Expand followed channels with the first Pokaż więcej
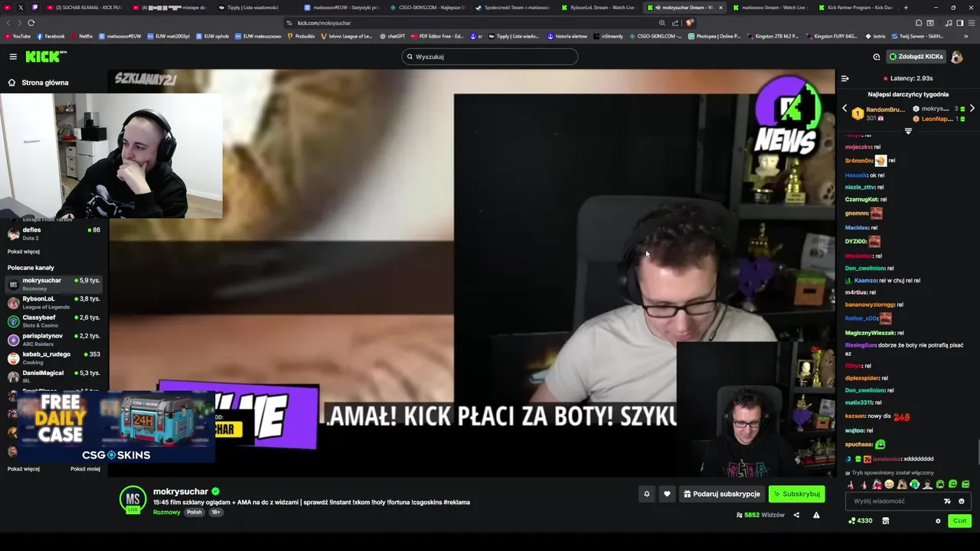 coord(24,252)
